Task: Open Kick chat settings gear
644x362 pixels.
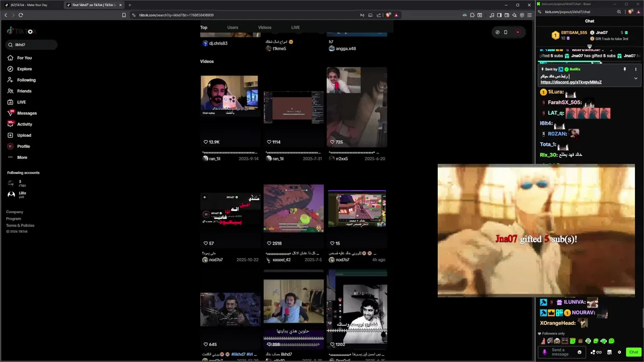Action: click(x=619, y=352)
